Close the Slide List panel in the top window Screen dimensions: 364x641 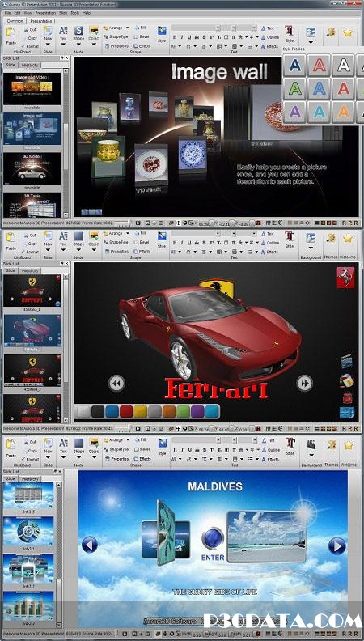pos(67,58)
